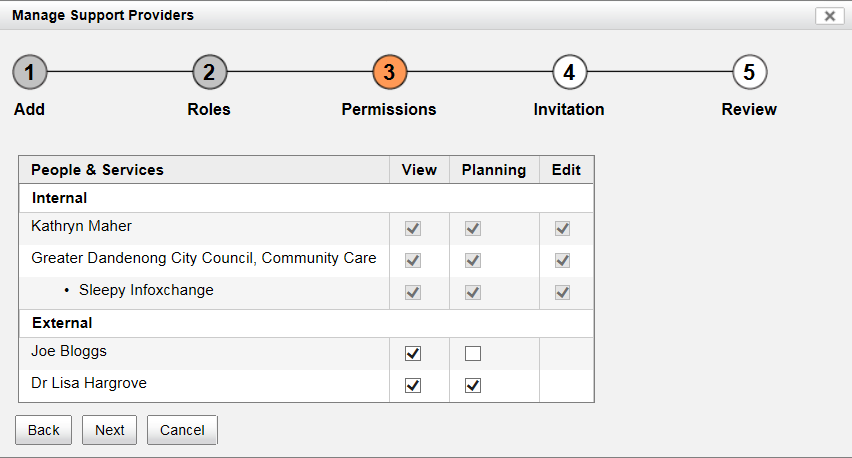The height and width of the screenshot is (458, 852).
Task: Click the Planning column header
Action: point(494,170)
